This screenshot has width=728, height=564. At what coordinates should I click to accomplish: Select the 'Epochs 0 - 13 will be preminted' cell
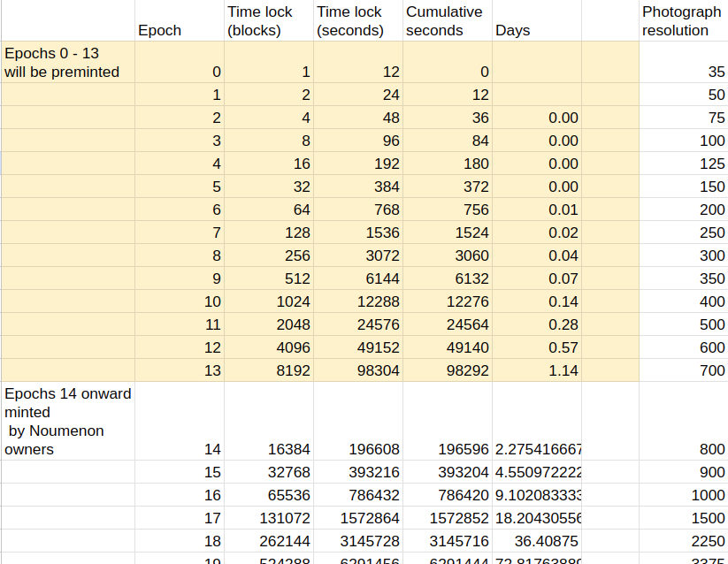coord(67,63)
